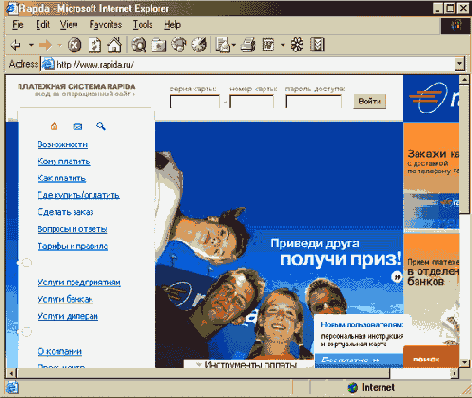Viewport: 472px width, 398px height.
Task: Open the Favorites folder toolbar icon
Action: point(159,45)
